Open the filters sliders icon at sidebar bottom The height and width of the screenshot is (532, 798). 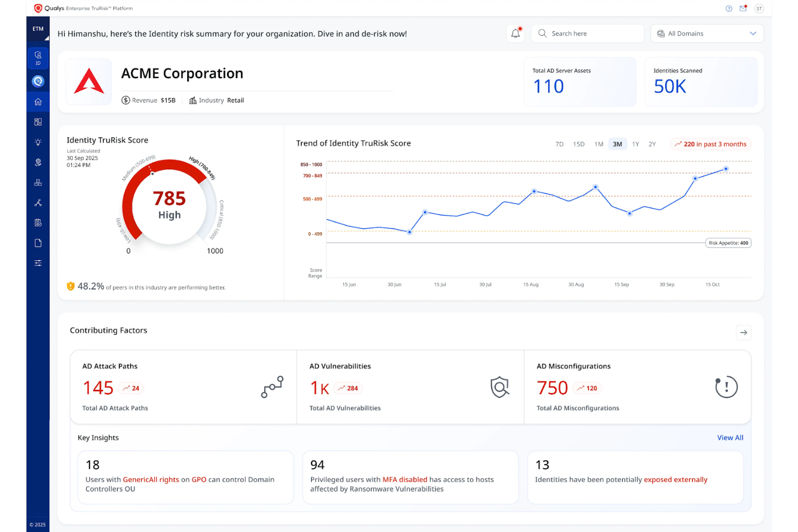click(x=38, y=262)
